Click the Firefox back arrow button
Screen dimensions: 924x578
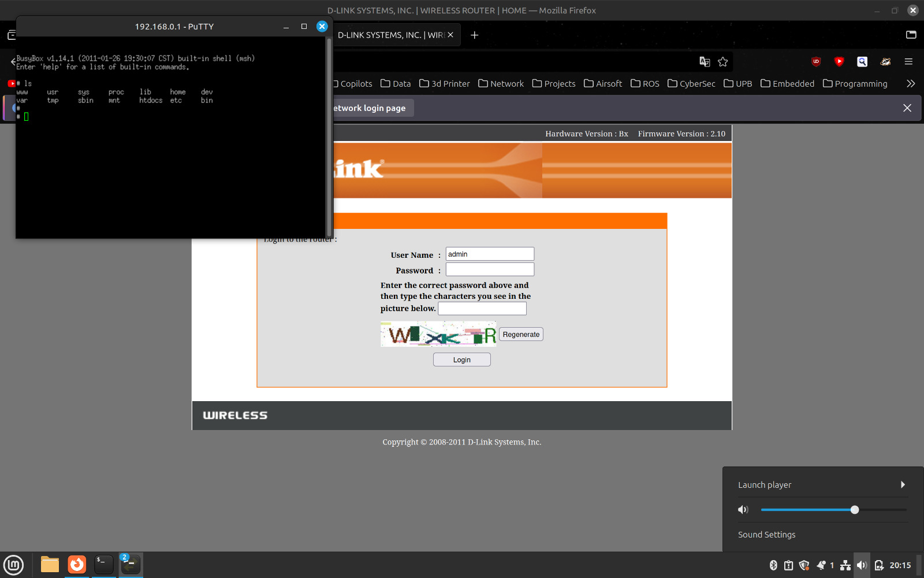tap(13, 62)
